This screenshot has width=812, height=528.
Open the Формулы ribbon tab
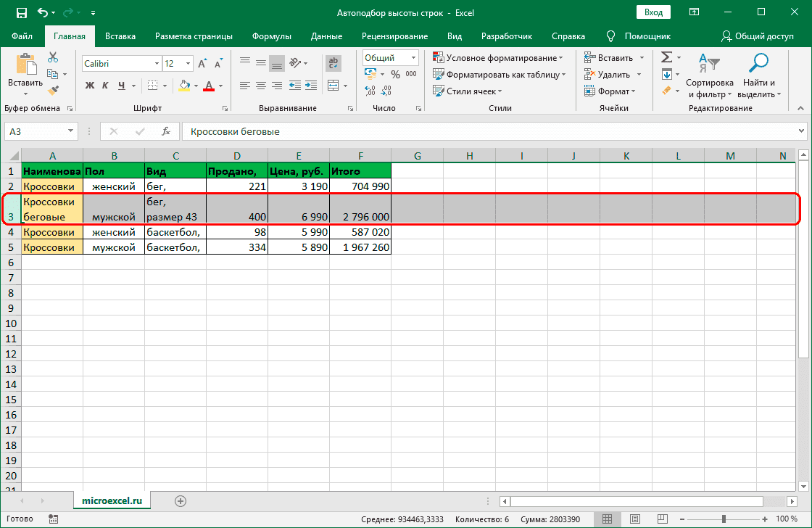(x=272, y=36)
